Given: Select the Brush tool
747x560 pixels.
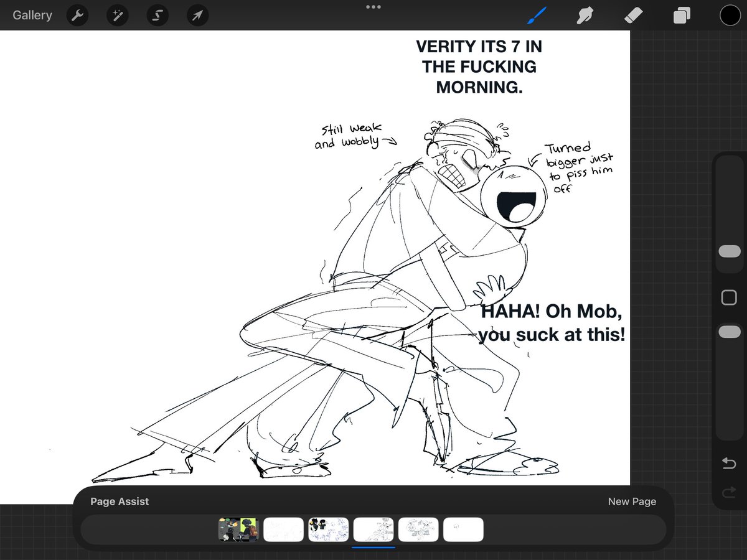Looking at the screenshot, I should click(537, 16).
